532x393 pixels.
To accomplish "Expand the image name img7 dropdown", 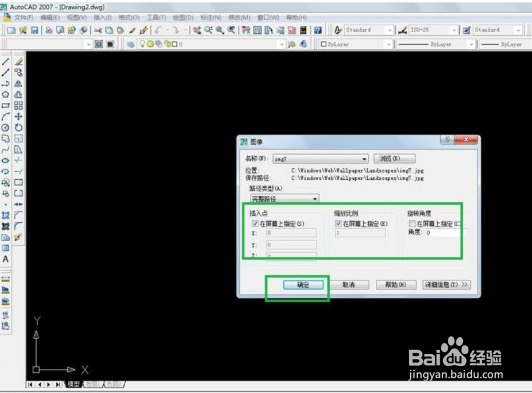I will (364, 159).
